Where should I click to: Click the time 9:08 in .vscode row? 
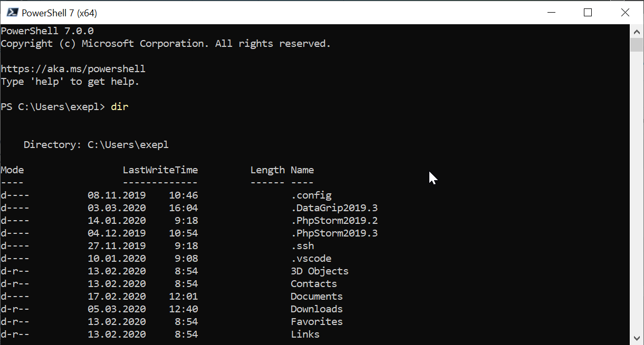click(x=186, y=259)
